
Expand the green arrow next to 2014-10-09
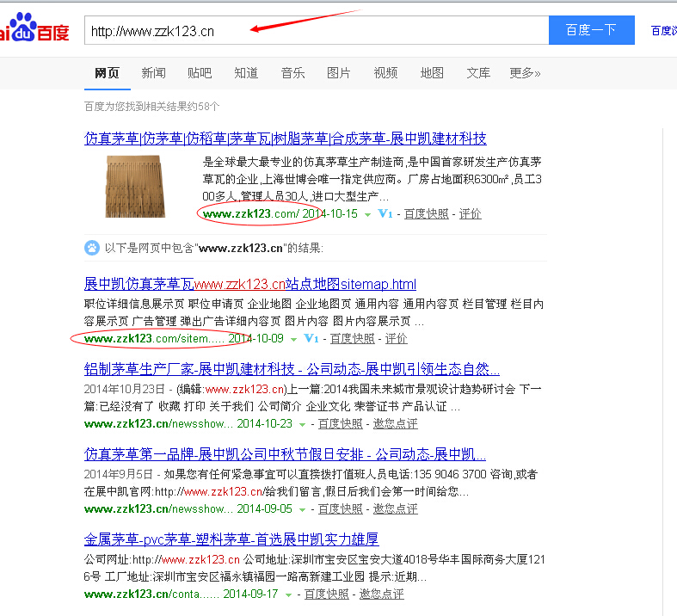pos(293,339)
